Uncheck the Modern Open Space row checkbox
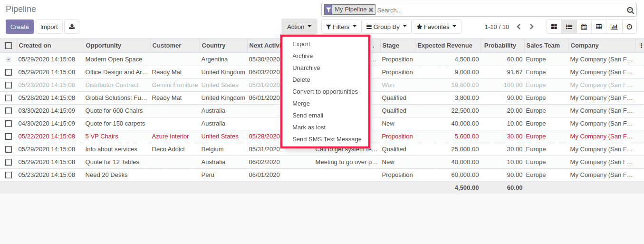This screenshot has width=644, height=244. click(9, 59)
